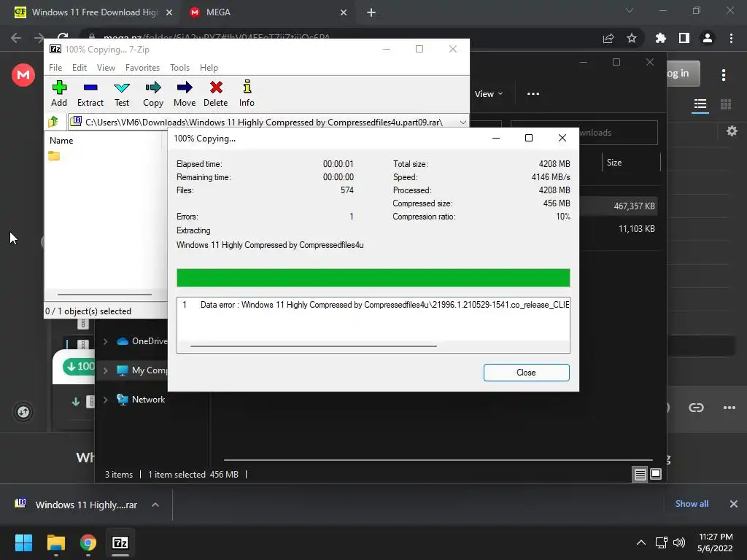
Task: Switch MEGA to grid view icon
Action: click(x=726, y=104)
